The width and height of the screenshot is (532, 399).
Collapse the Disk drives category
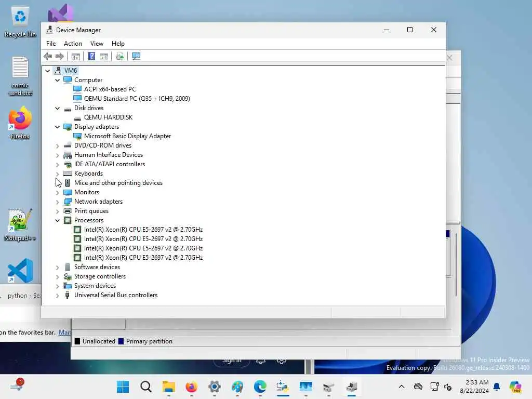point(57,108)
